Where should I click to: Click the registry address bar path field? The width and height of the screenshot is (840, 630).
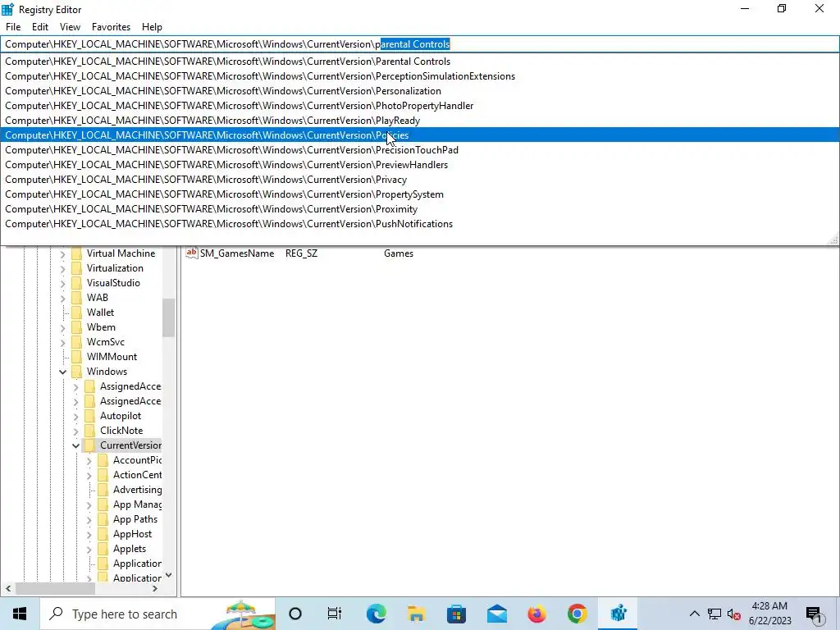click(x=420, y=44)
